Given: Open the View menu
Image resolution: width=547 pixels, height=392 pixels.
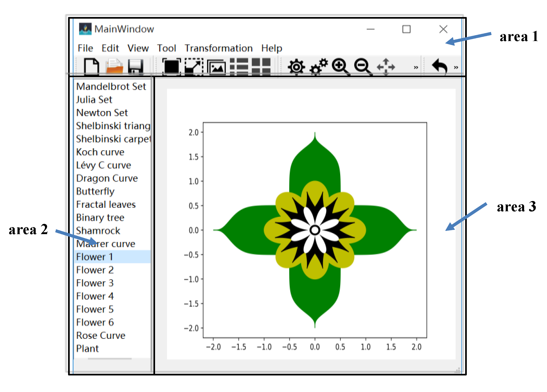Looking at the screenshot, I should 138,48.
